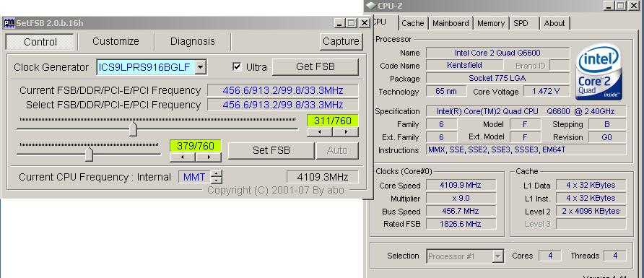Click the Bus Speed 456.7 MHz value
This screenshot has width=644, height=278.
(x=461, y=211)
